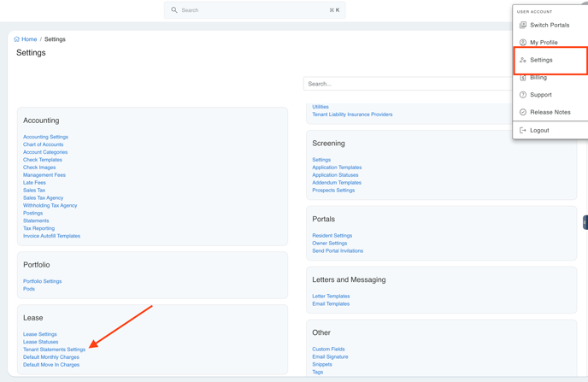Click the Switch Portals icon
The width and height of the screenshot is (588, 382).
point(523,25)
